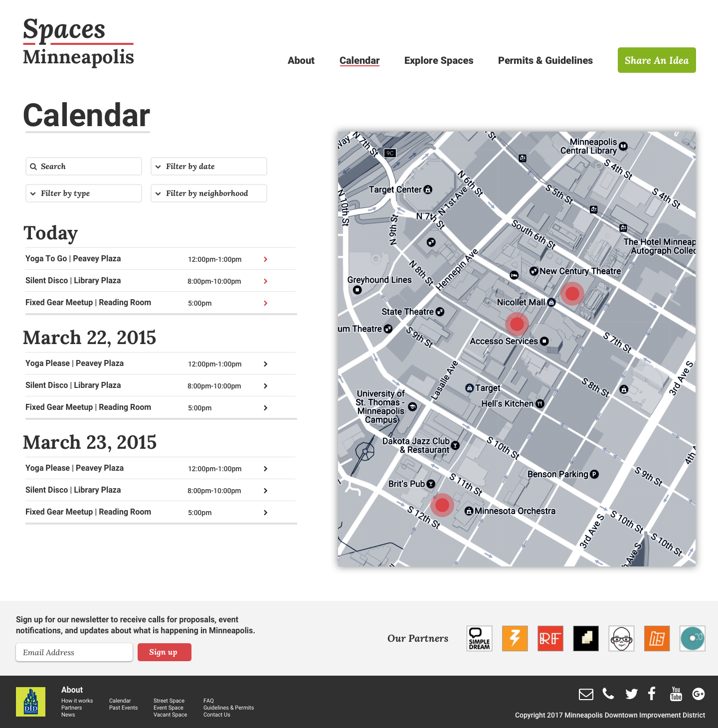
Task: Open March 22 Fixed Gear Meetup arrow
Action: tap(266, 408)
